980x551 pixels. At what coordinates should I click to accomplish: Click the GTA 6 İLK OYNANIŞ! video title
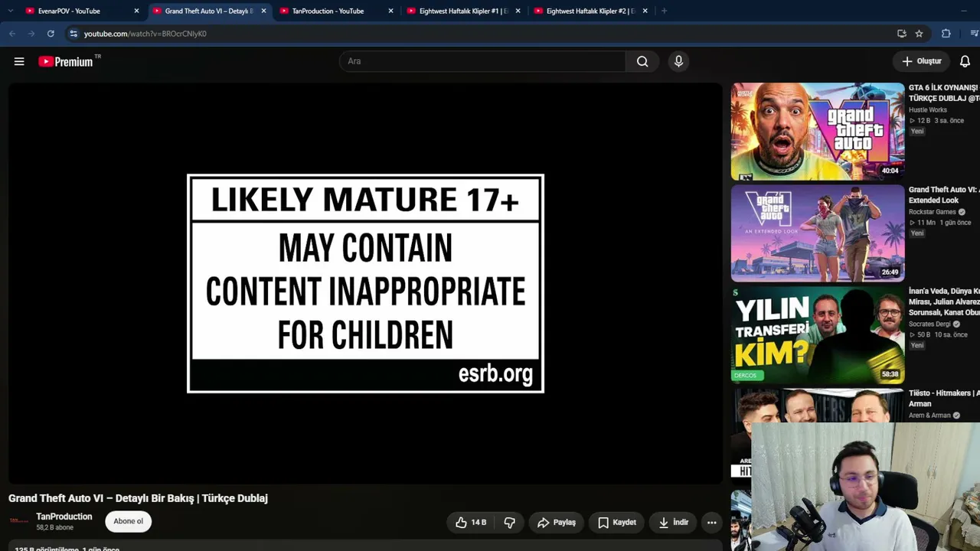pyautogui.click(x=944, y=93)
